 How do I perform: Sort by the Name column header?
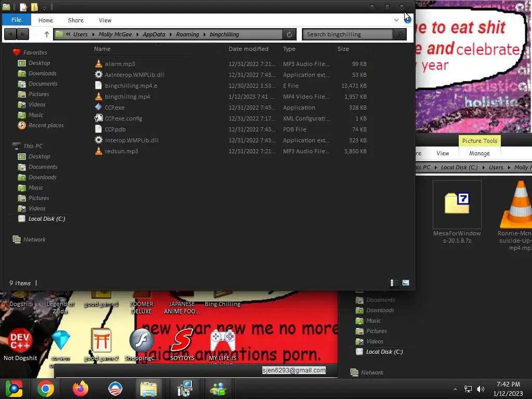point(102,49)
